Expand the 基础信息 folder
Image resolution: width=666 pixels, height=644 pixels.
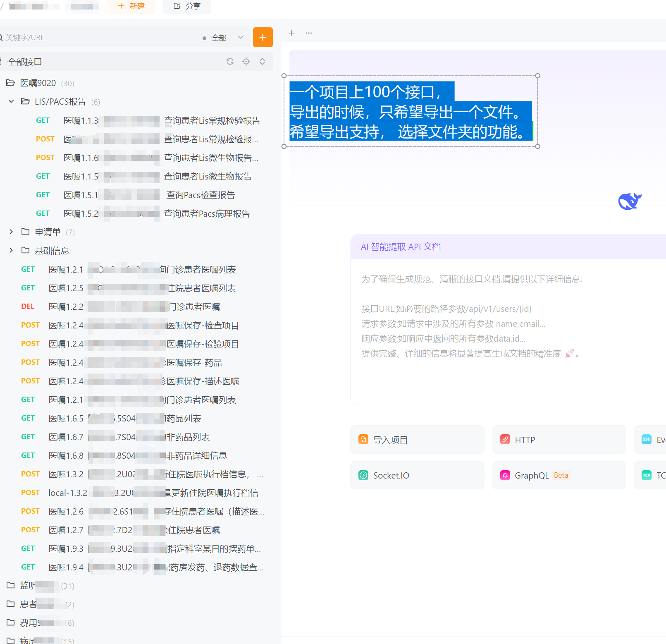point(11,250)
